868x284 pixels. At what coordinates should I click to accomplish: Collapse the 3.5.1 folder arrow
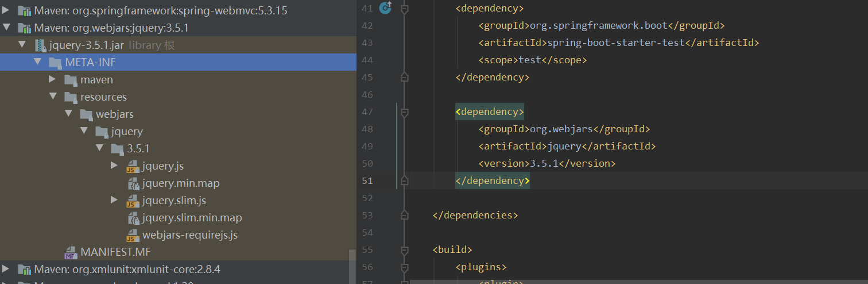(99, 148)
